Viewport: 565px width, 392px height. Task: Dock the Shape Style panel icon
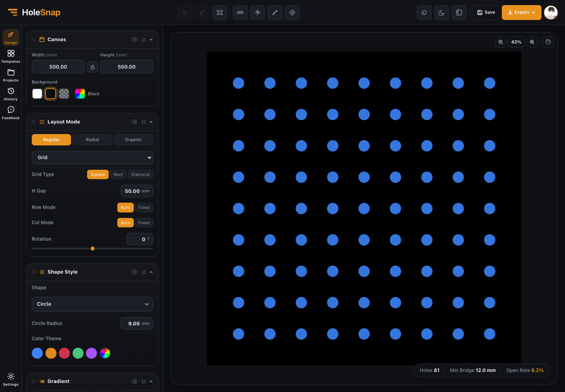[134, 272]
